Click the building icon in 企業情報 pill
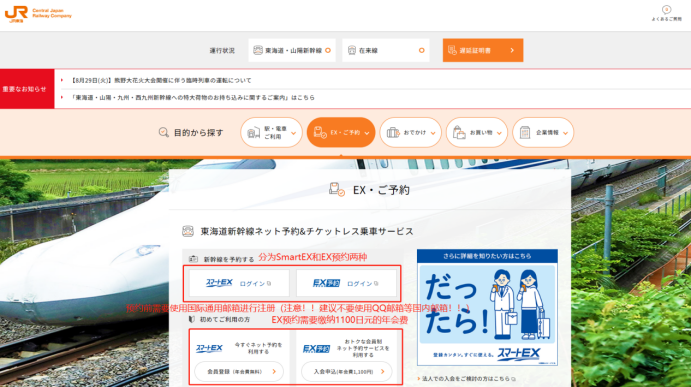Image resolution: width=691 pixels, height=387 pixels. (525, 132)
